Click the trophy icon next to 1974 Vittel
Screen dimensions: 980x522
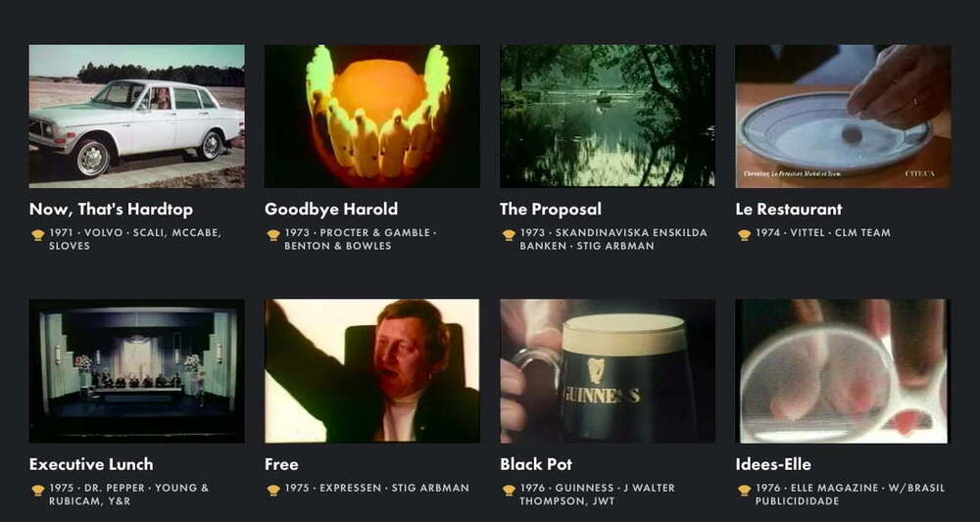[744, 235]
